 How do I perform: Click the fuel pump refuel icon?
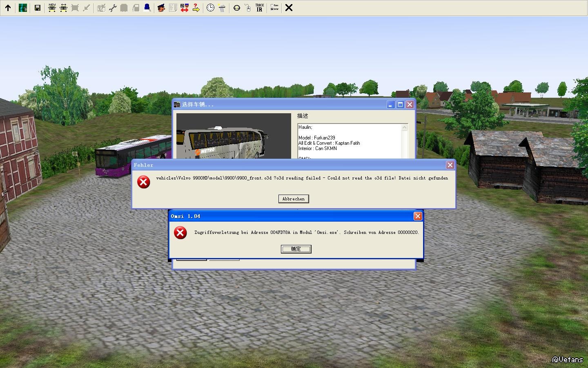[136, 8]
